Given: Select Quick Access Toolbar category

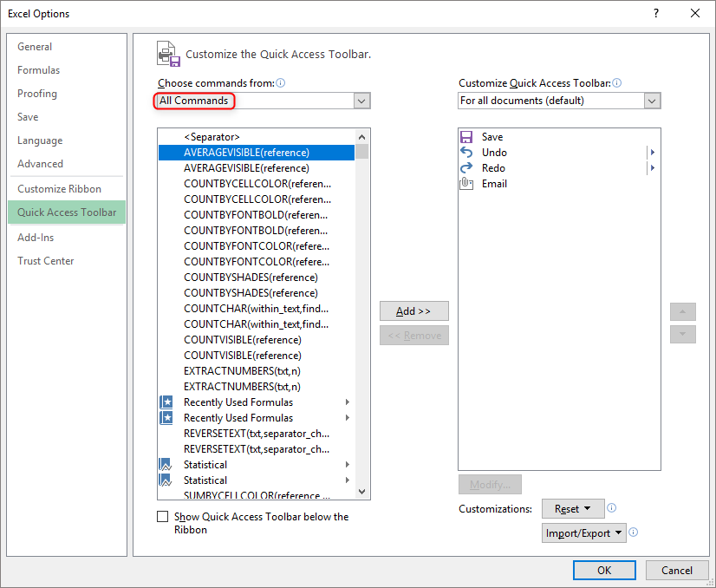Looking at the screenshot, I should pyautogui.click(x=67, y=212).
